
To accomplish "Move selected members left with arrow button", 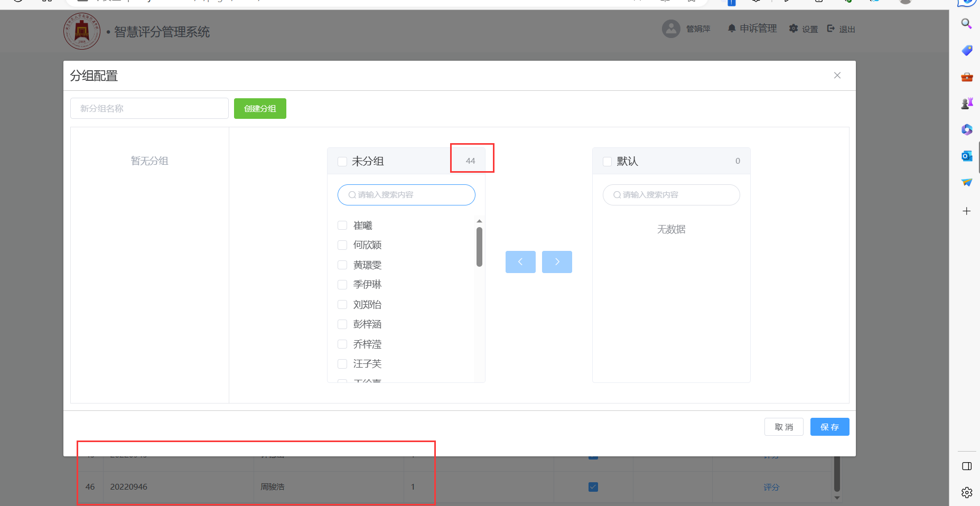I will coord(520,262).
